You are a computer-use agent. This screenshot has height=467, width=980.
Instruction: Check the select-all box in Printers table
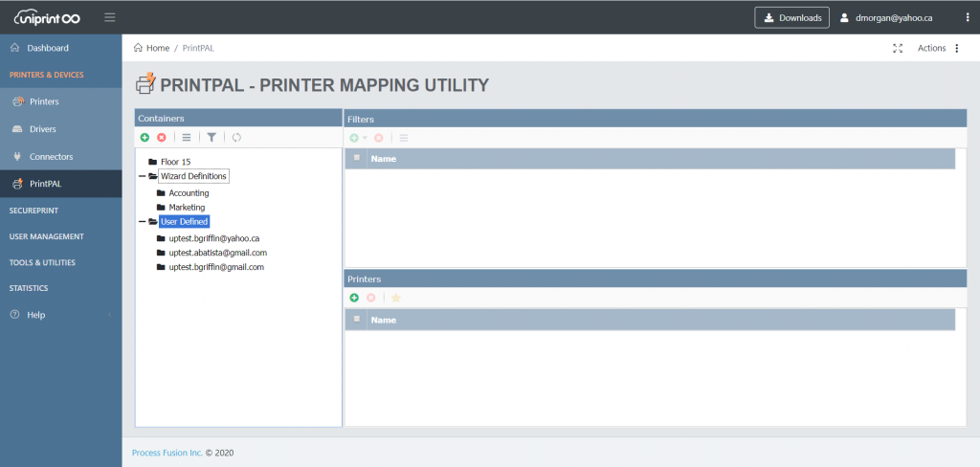[357, 319]
